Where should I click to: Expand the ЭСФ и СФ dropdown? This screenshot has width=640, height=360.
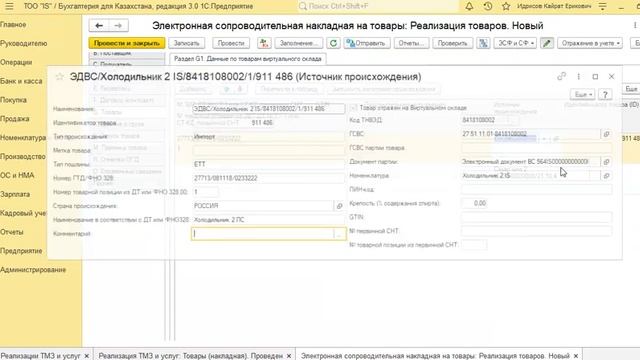[x=515, y=43]
